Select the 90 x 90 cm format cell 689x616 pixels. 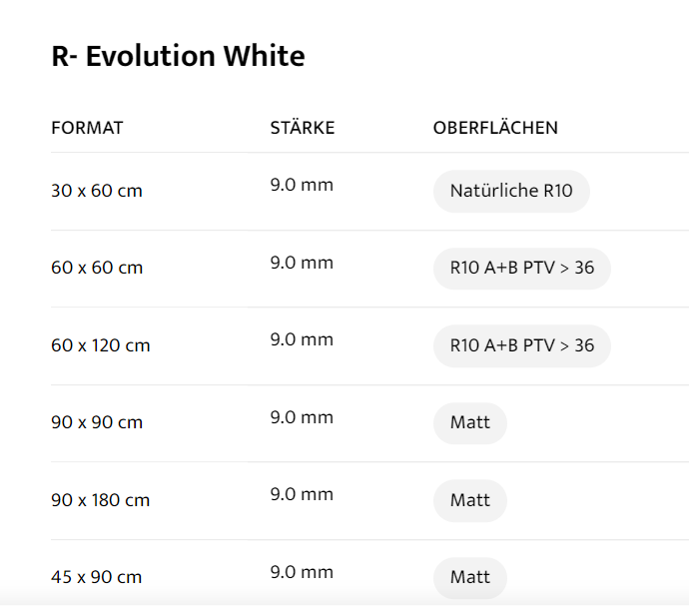96,422
